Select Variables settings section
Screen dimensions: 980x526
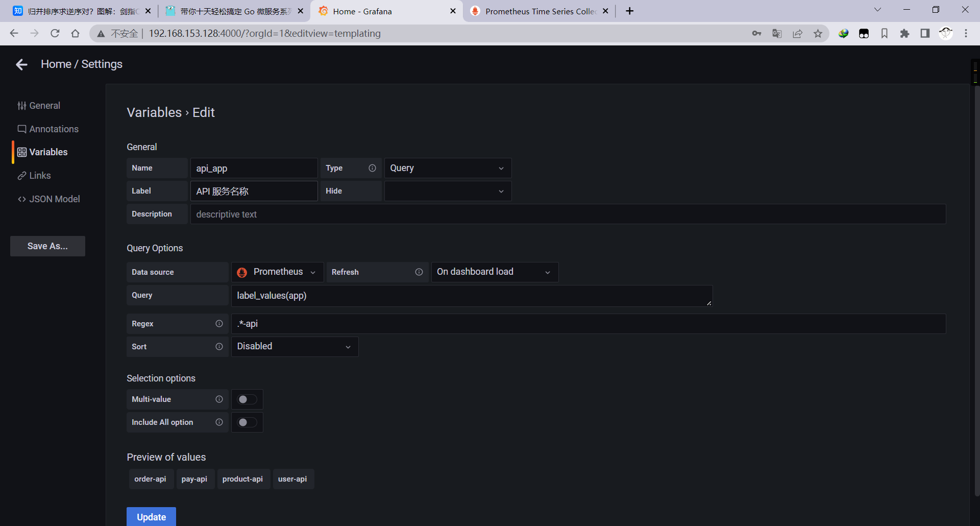tap(42, 152)
